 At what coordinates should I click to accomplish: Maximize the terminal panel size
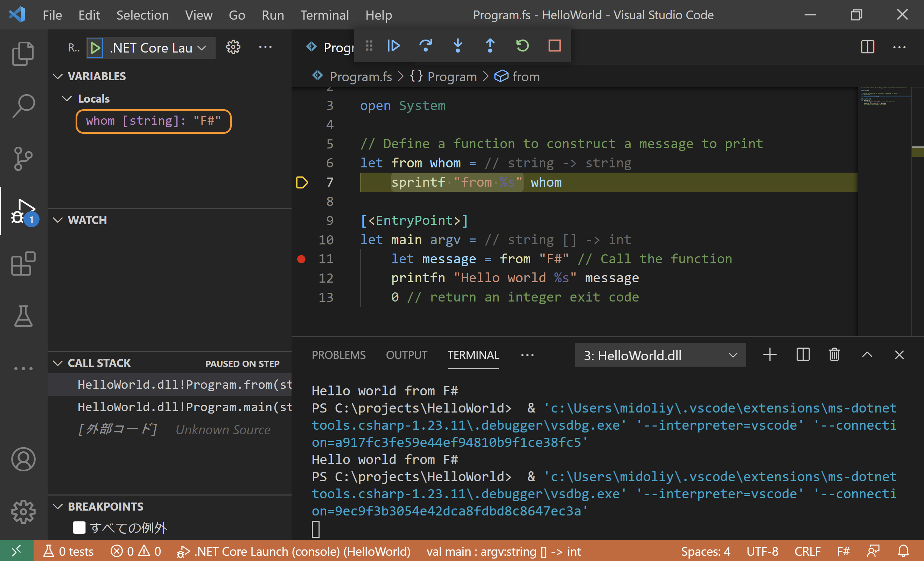(x=867, y=355)
